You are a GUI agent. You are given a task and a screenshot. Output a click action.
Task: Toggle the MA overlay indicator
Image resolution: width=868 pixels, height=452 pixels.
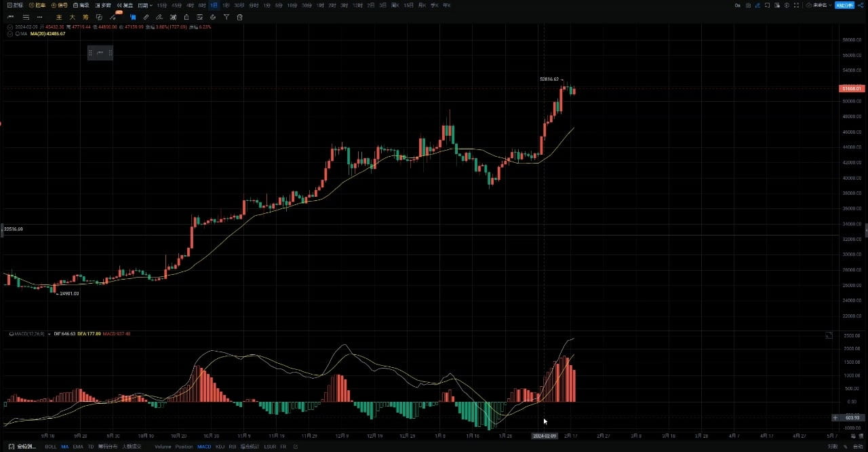(65, 447)
